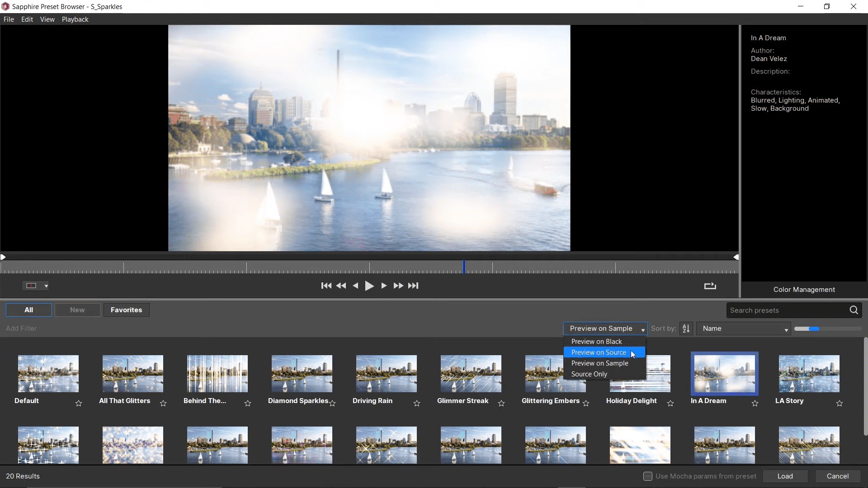Switch to the Favorites tab
The width and height of the screenshot is (868, 488).
pos(126,310)
